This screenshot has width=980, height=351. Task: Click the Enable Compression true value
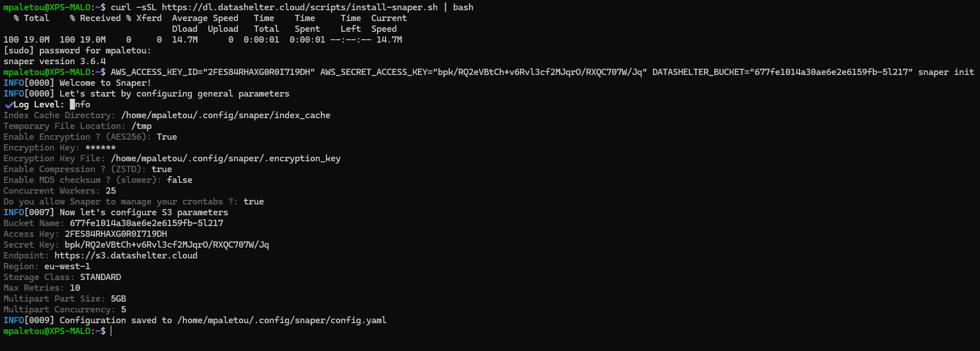click(161, 169)
